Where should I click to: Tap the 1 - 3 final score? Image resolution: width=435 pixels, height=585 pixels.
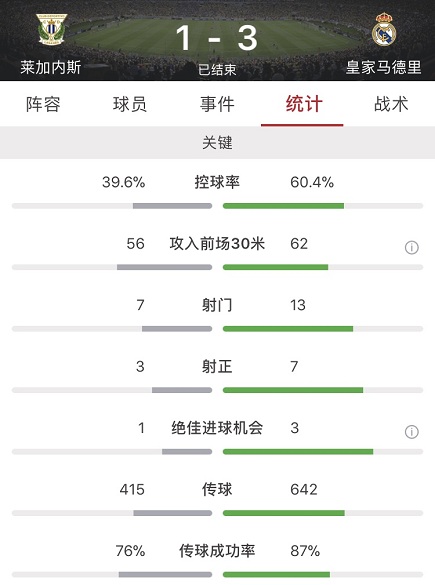tap(217, 38)
